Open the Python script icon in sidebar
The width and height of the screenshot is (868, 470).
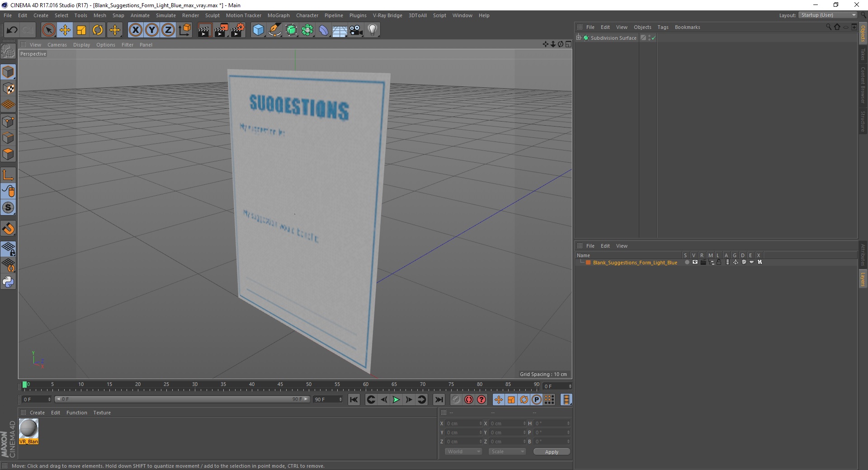coord(8,282)
